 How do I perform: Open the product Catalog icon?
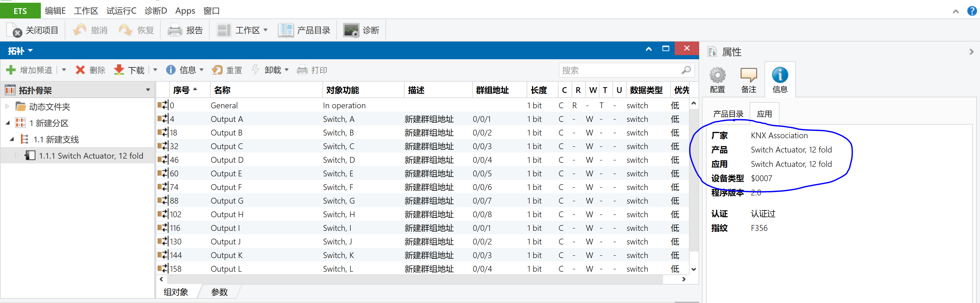(285, 30)
